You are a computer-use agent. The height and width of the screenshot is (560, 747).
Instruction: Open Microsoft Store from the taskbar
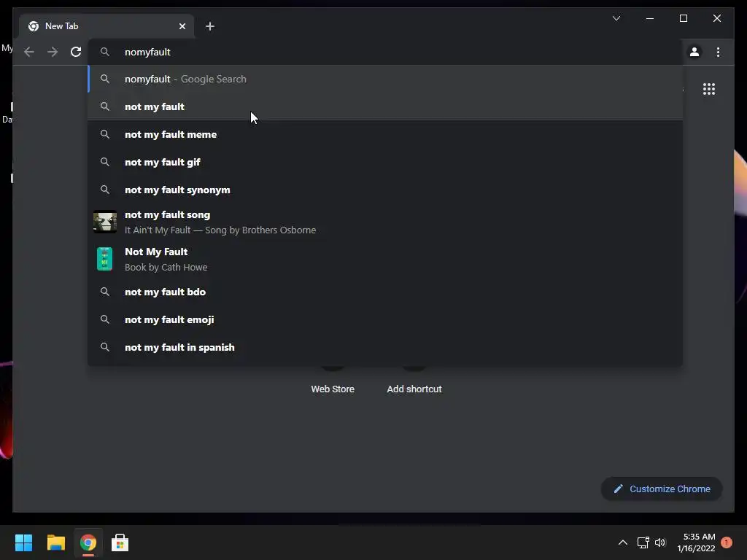pyautogui.click(x=120, y=542)
